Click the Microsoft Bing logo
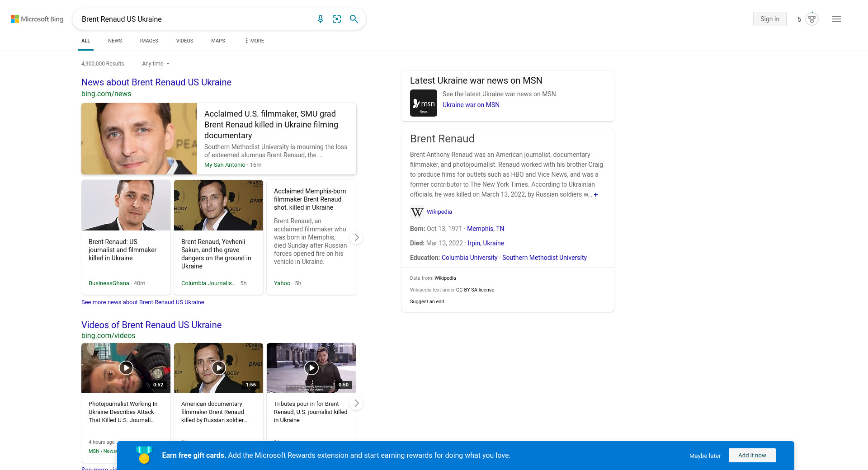Image resolution: width=868 pixels, height=470 pixels. [x=37, y=19]
